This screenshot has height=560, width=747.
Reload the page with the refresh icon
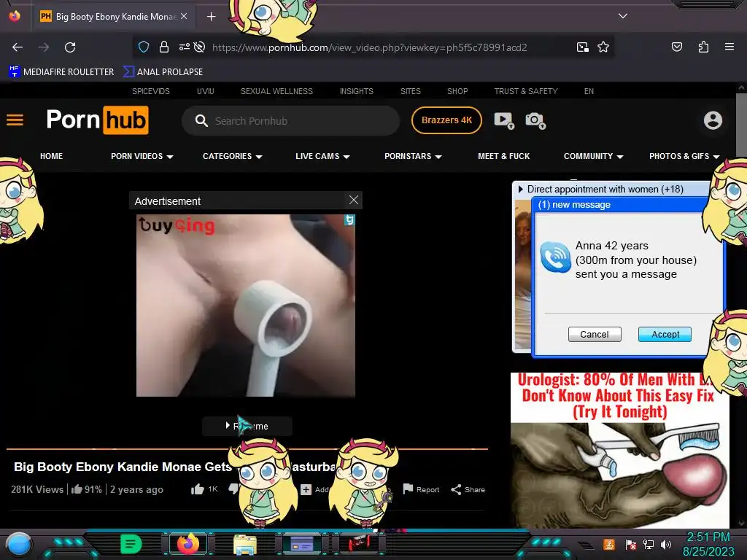click(70, 47)
